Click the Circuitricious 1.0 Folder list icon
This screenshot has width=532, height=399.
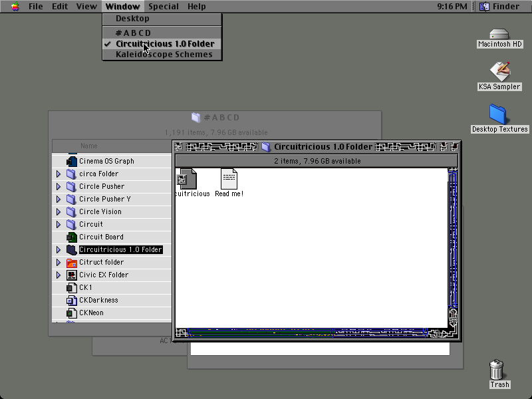tap(71, 250)
